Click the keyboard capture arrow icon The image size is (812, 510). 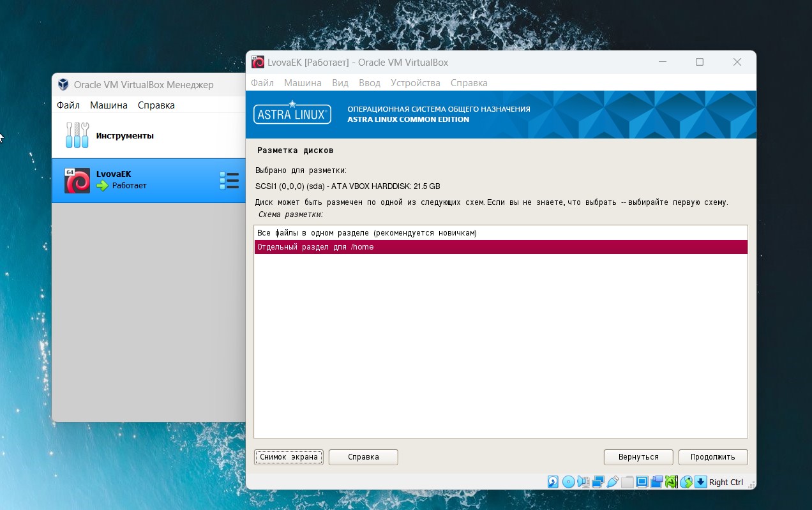click(x=701, y=482)
